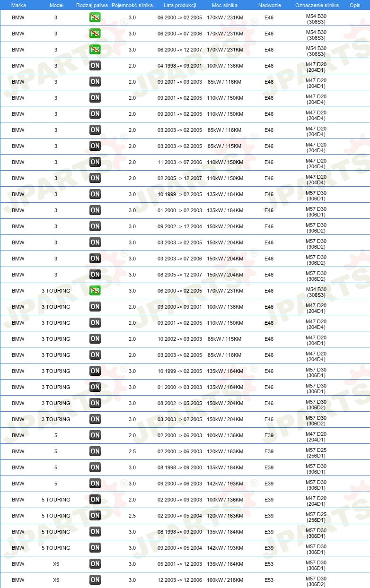Click the ON icon for 3 TOURING 08.2002 -> 05.2005
The height and width of the screenshot is (588, 370).
(95, 403)
